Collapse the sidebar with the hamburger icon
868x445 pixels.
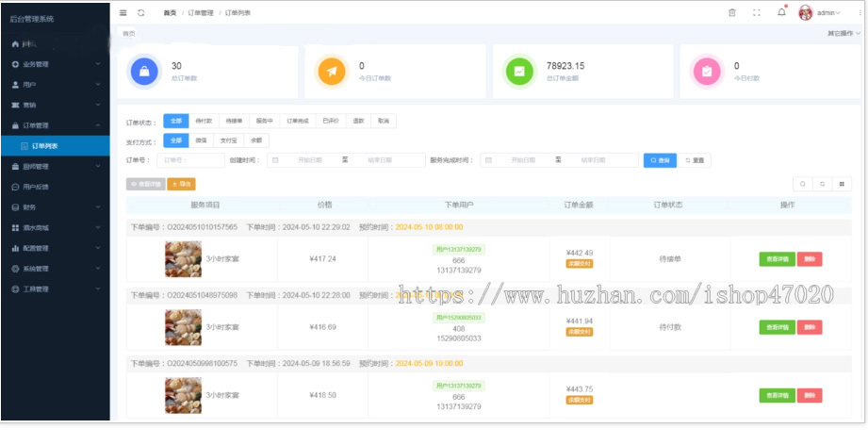[123, 13]
